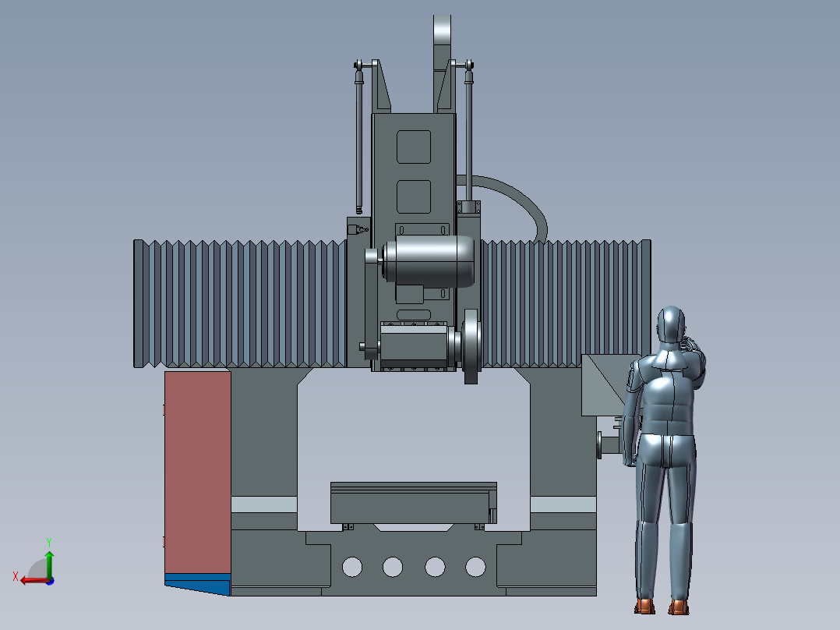Viewport: 840px width, 630px height.
Task: Click the blue Z axis dot of the triad
Action: tap(50, 581)
